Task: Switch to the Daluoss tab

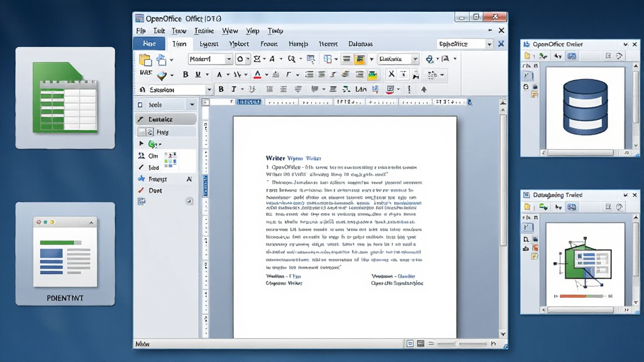Action: pos(360,44)
